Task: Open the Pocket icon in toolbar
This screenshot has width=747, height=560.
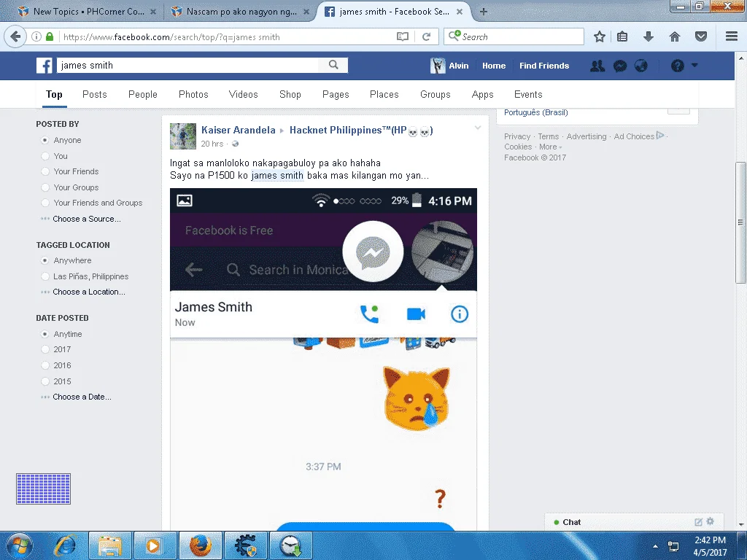Action: click(701, 36)
